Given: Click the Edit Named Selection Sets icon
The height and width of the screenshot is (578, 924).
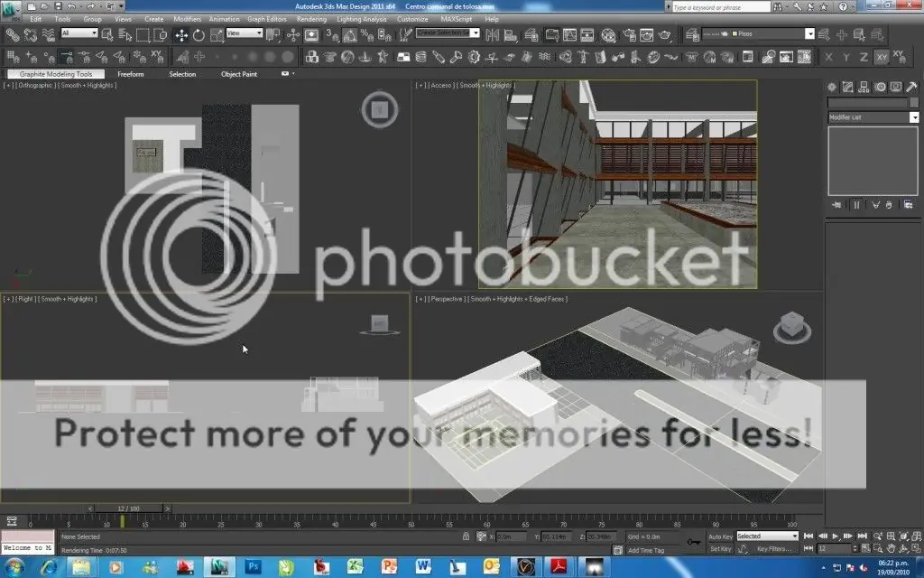Looking at the screenshot, I should coord(405,35).
